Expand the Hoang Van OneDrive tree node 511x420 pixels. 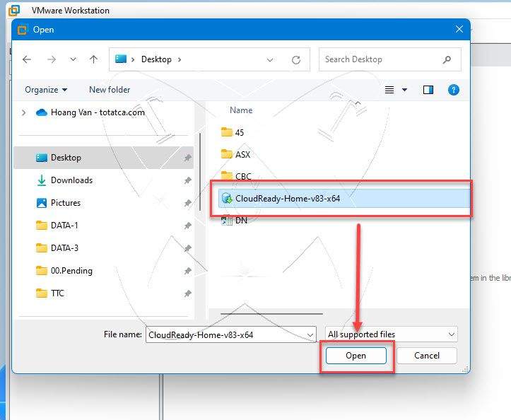coord(23,113)
